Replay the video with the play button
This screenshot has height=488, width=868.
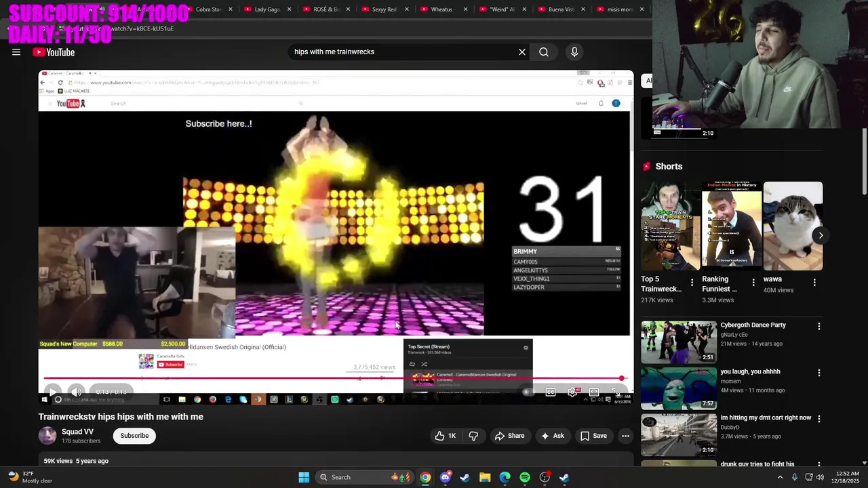pyautogui.click(x=52, y=392)
